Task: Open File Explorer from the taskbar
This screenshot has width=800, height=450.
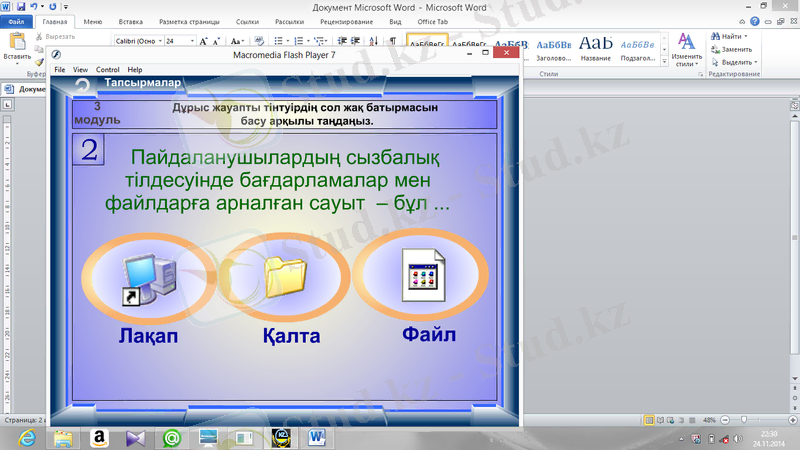Action: pos(62,437)
